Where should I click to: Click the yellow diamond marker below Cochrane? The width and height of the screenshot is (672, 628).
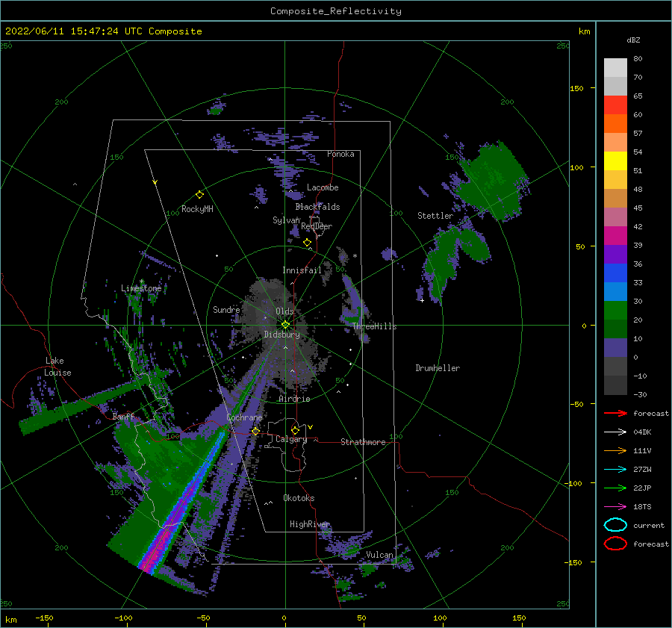255,431
